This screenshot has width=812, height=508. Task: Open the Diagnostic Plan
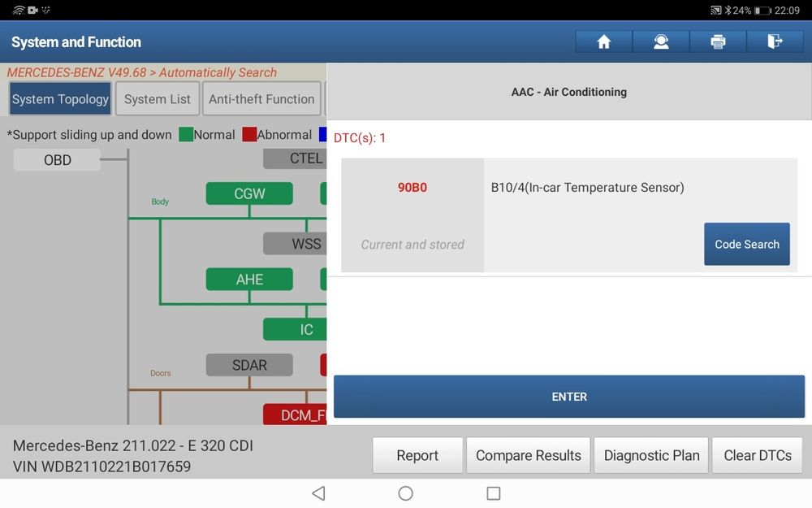tap(651, 455)
